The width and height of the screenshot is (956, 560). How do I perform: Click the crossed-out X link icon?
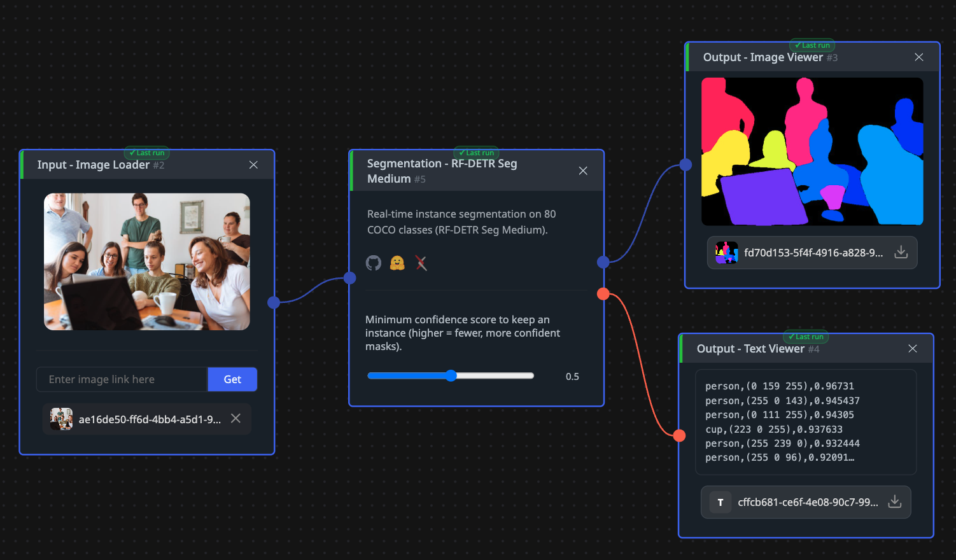click(x=421, y=263)
